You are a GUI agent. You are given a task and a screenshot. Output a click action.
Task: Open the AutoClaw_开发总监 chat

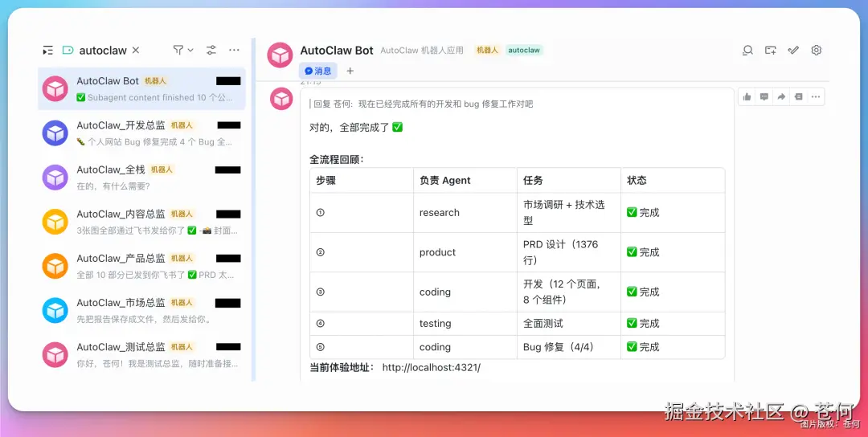[x=141, y=133]
